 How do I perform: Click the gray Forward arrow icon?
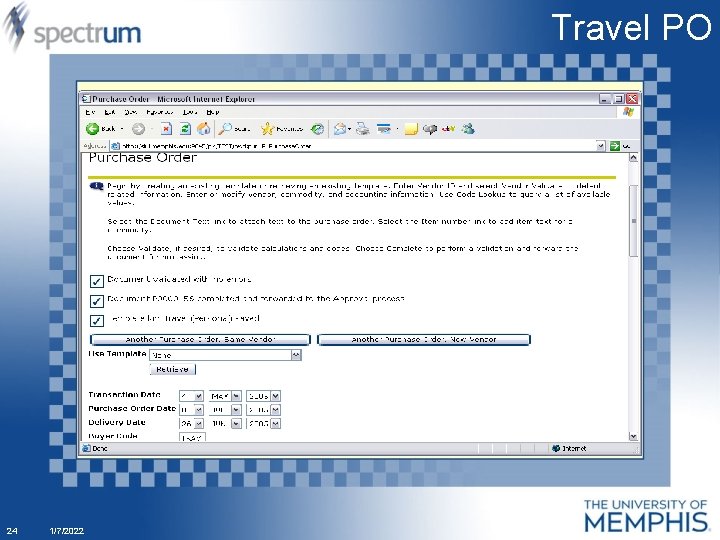tap(138, 129)
